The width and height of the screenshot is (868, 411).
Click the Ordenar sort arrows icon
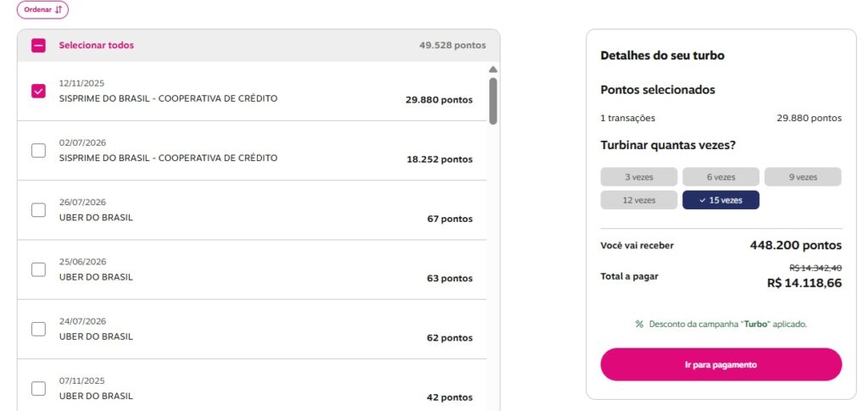(x=58, y=9)
